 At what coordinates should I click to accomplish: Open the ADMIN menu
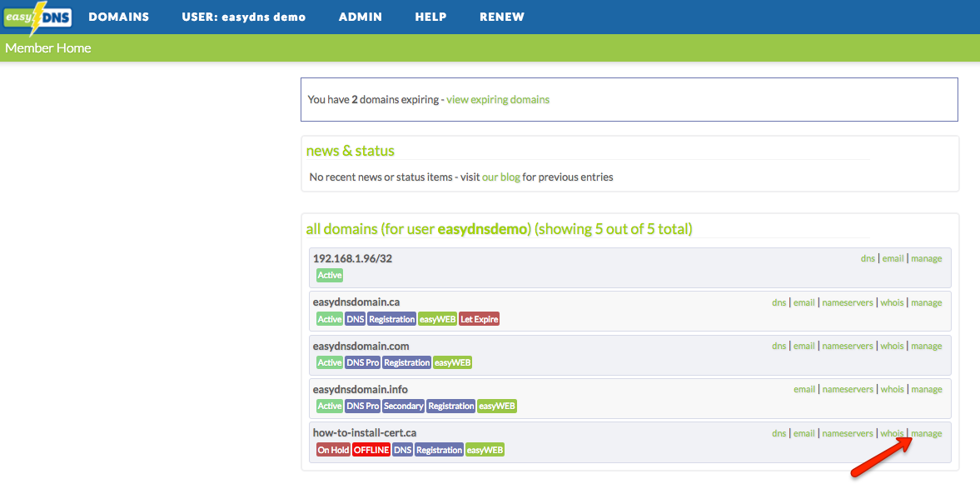pos(361,17)
